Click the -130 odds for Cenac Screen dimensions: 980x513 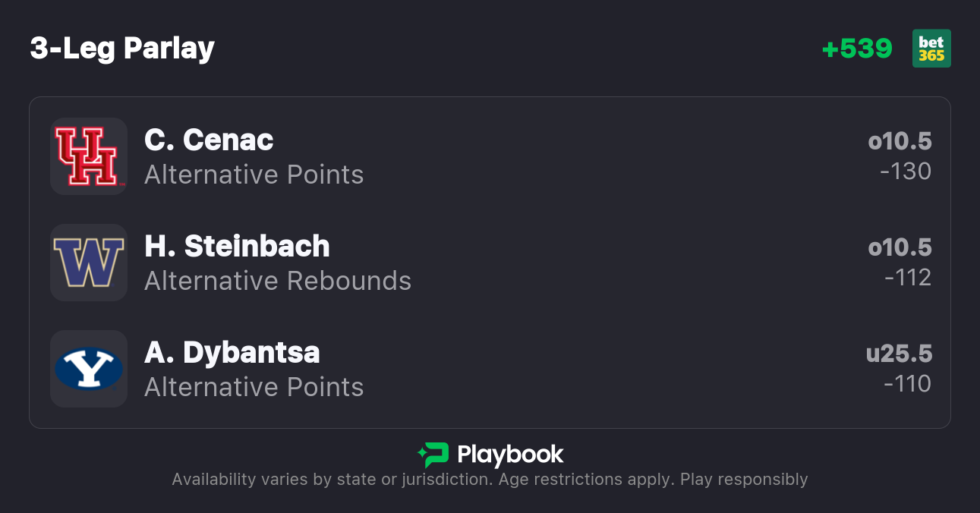click(x=906, y=172)
